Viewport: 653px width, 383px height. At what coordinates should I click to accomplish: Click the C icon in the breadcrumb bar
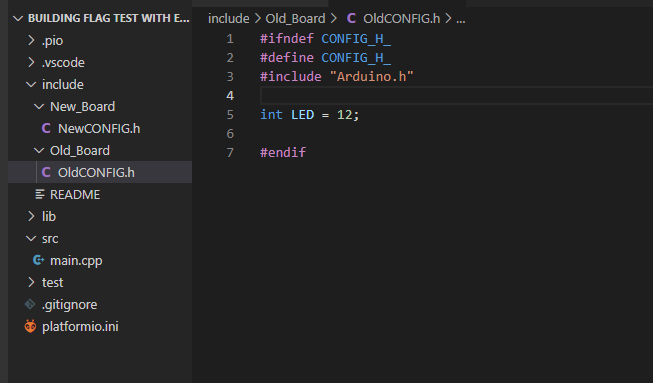(351, 18)
